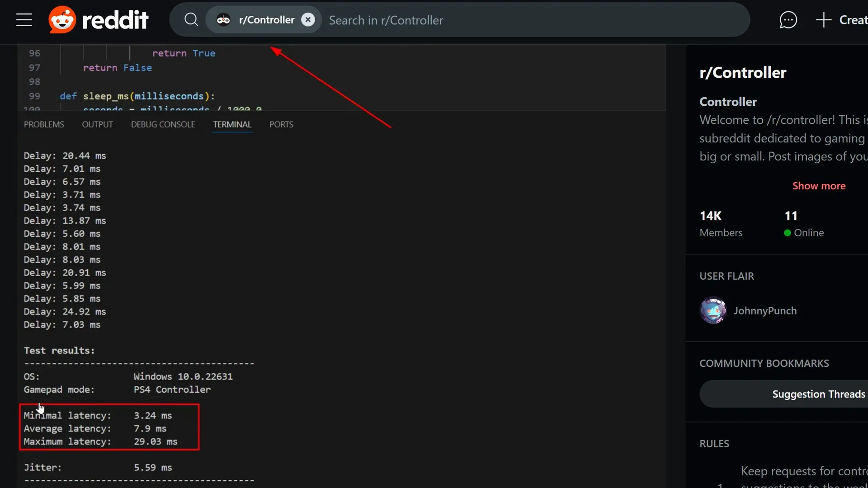This screenshot has height=488, width=868.
Task: Open the hamburger navigation menu
Action: 24,20
